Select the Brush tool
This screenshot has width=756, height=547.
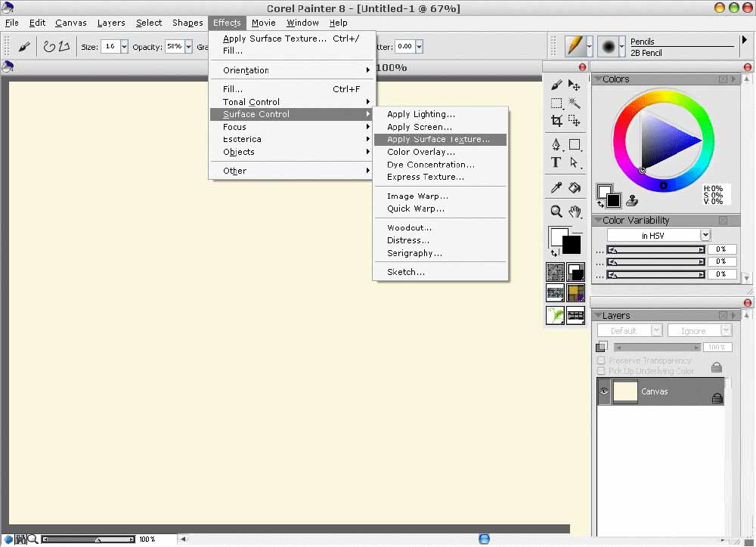point(556,85)
